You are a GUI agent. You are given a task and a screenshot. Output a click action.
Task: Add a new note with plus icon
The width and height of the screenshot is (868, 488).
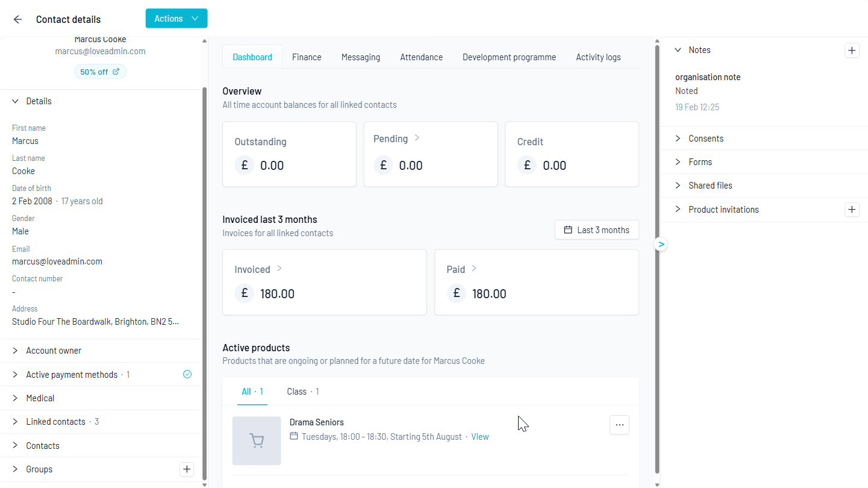852,51
